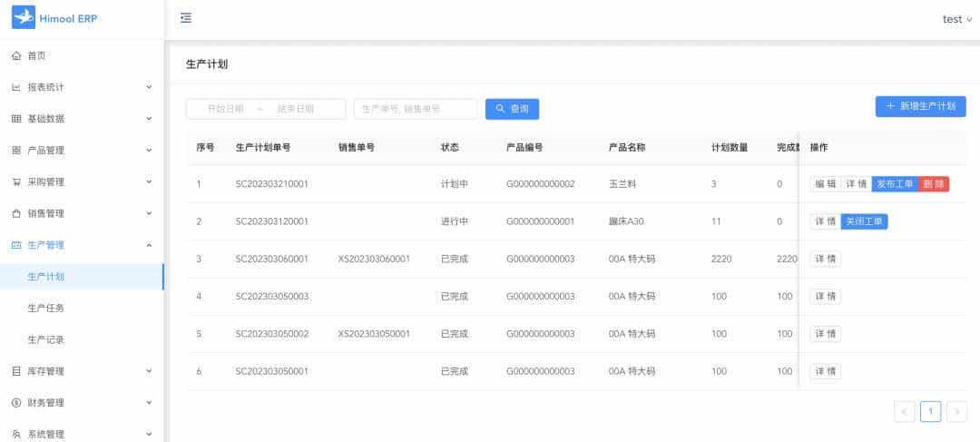Screen dimensions: 980x442
Task: Click the 生产计划单号 column header
Action: (x=263, y=148)
